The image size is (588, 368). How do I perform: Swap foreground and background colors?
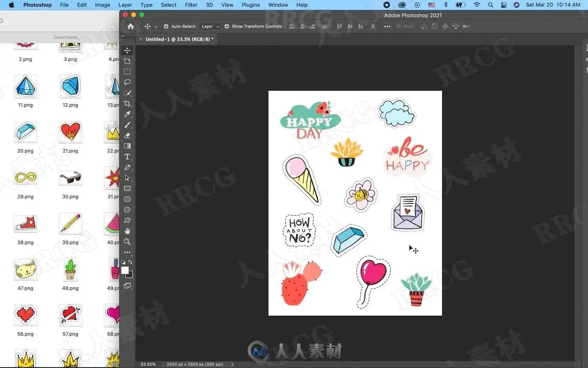point(130,262)
